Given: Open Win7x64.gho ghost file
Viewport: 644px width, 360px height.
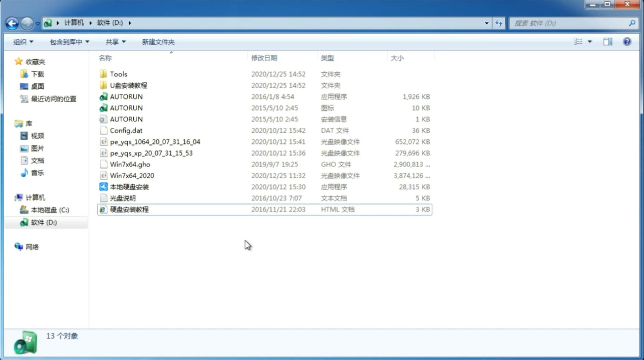Looking at the screenshot, I should (x=130, y=164).
